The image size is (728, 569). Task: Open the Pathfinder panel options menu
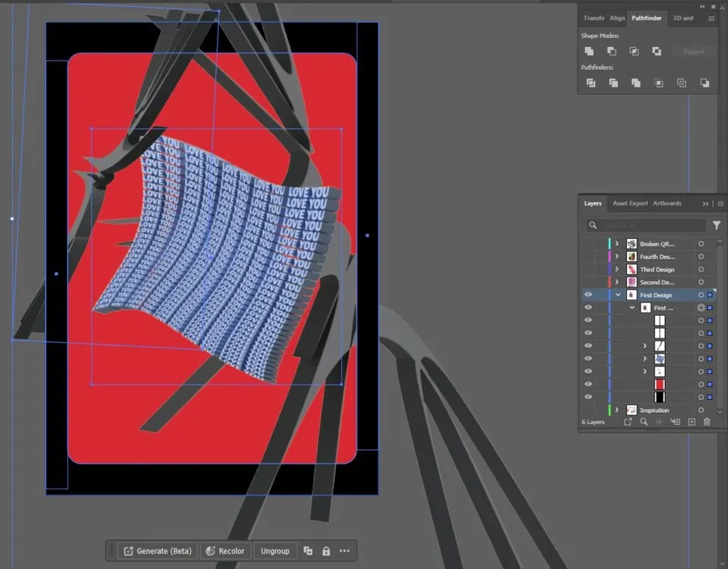click(x=711, y=18)
